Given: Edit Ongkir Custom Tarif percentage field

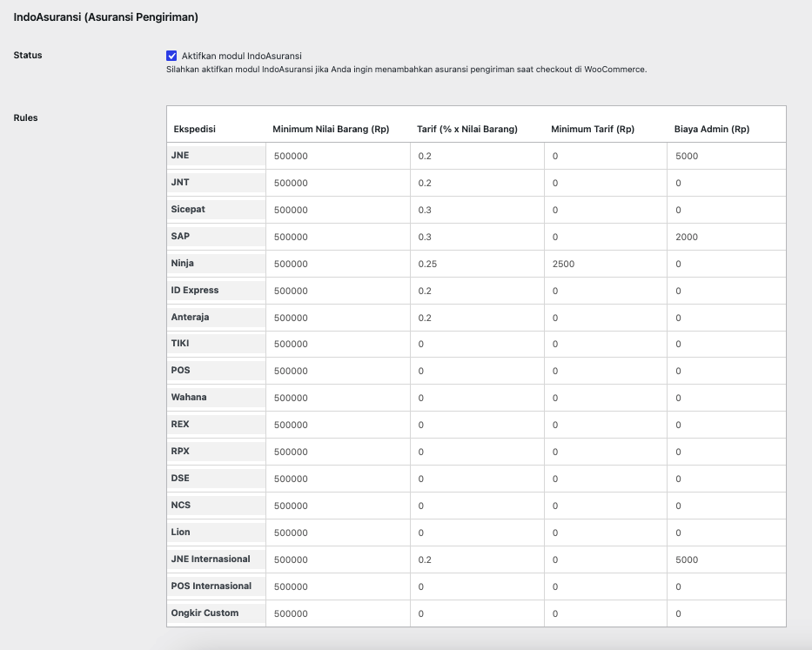Looking at the screenshot, I should 478,613.
